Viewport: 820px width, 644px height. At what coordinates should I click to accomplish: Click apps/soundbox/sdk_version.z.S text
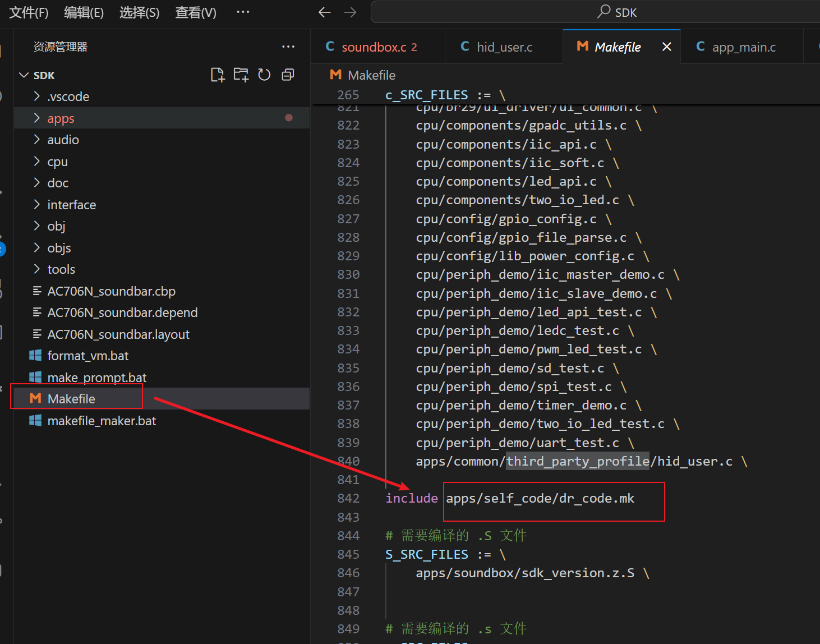[525, 573]
